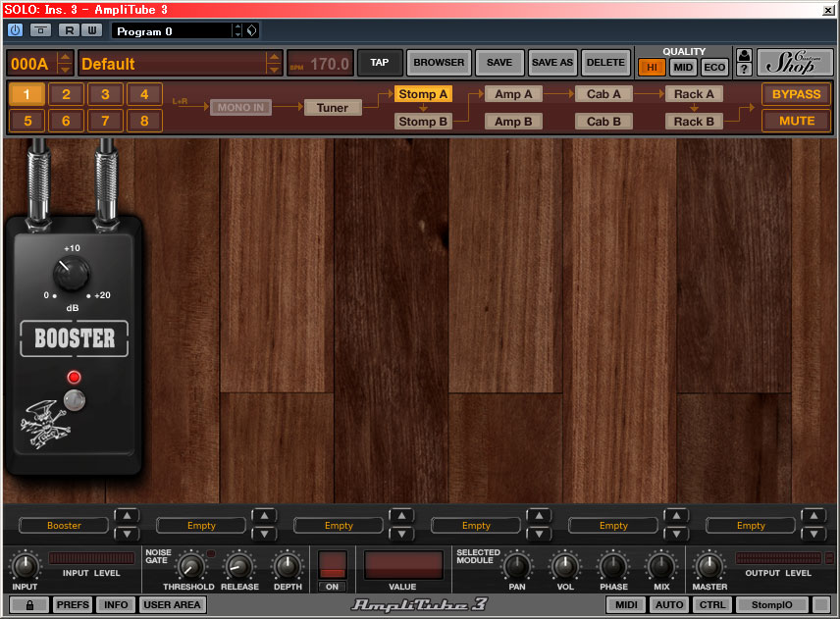Image resolution: width=840 pixels, height=619 pixels.
Task: Click the MASTER knob
Action: [x=709, y=565]
